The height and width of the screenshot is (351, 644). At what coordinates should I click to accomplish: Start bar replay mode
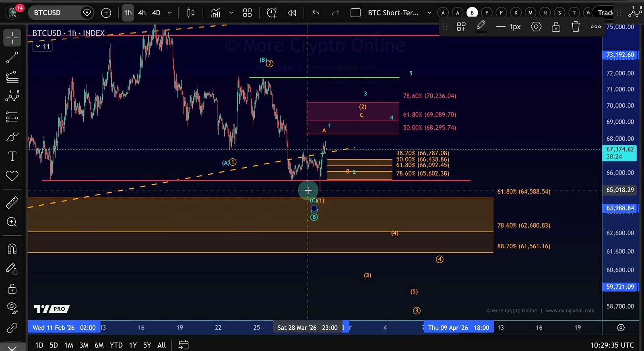[x=292, y=13]
